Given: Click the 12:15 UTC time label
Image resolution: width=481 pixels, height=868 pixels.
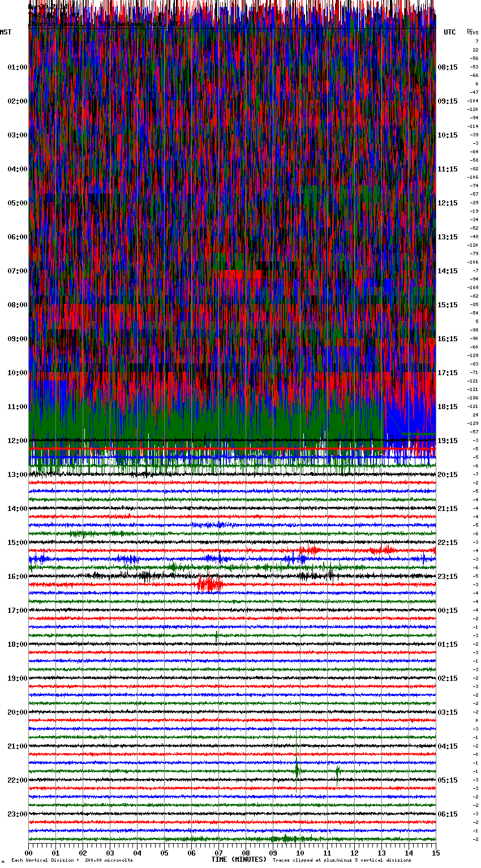Looking at the screenshot, I should pyautogui.click(x=448, y=203).
